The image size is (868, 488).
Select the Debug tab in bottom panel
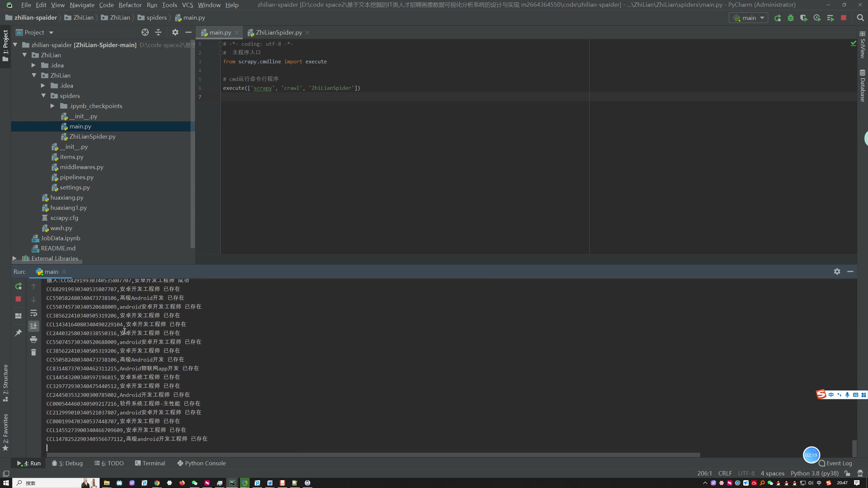(68, 463)
